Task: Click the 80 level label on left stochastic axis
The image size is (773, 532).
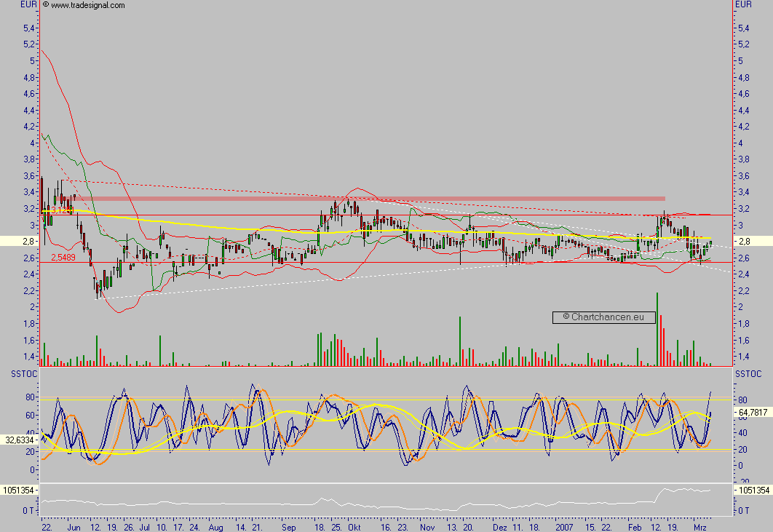Action: [x=30, y=397]
